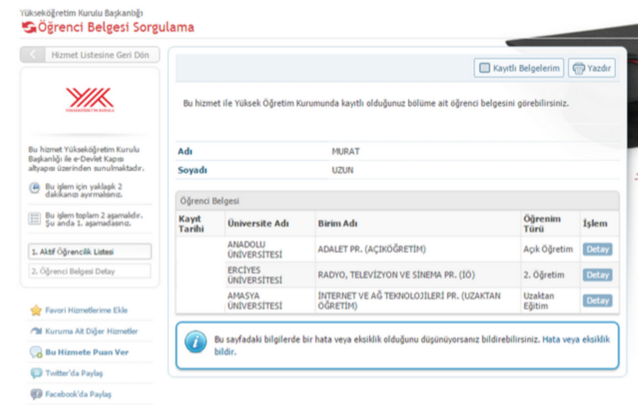Open Kayıtlı Belgelerim
The height and width of the screenshot is (405, 639).
[x=519, y=68]
